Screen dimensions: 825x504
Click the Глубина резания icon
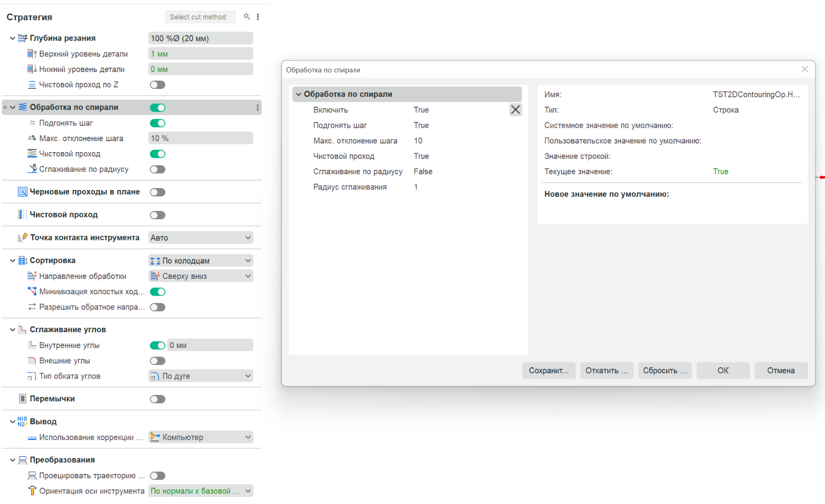pos(23,38)
